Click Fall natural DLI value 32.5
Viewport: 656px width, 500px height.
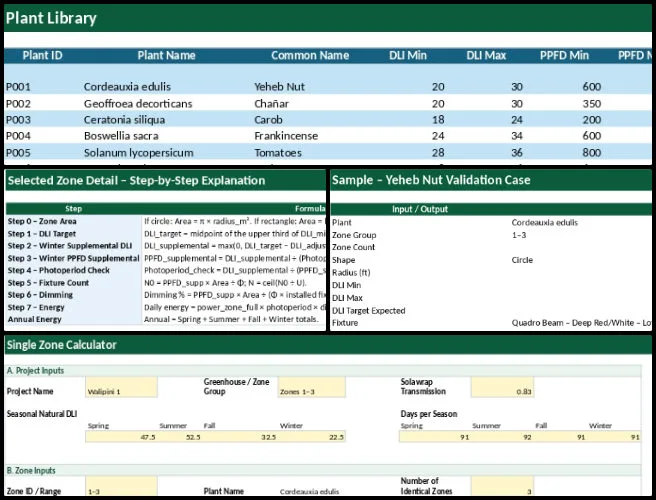point(269,437)
